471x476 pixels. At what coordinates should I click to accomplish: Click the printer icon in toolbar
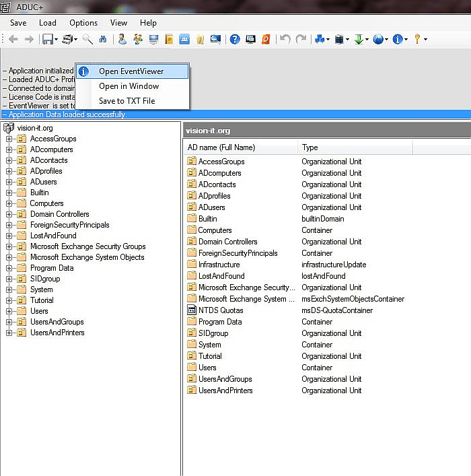pos(67,39)
